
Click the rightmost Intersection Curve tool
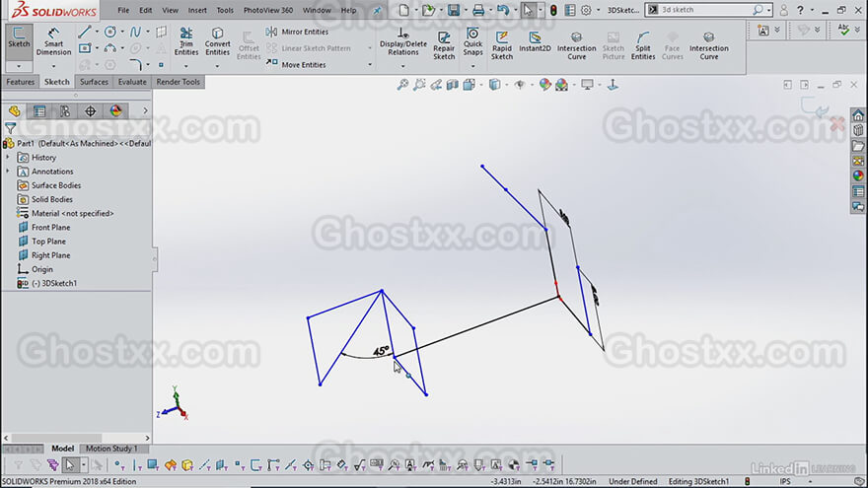tap(708, 44)
